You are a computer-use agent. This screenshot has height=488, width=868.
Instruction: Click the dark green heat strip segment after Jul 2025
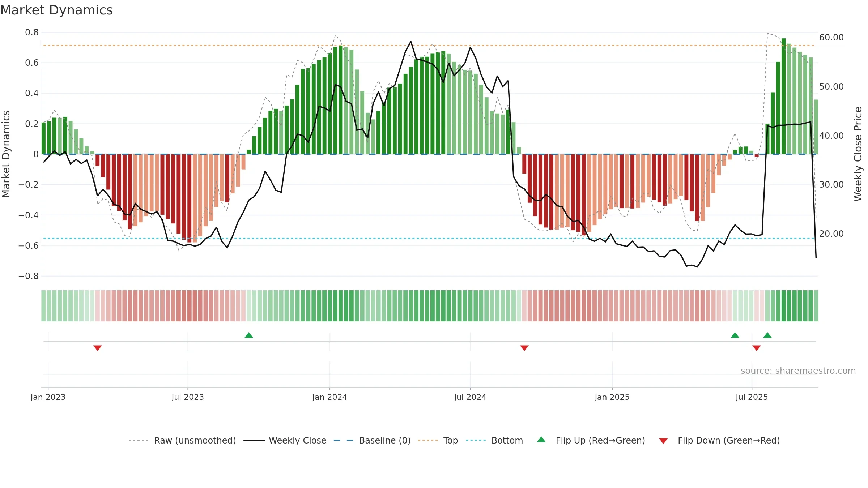783,306
